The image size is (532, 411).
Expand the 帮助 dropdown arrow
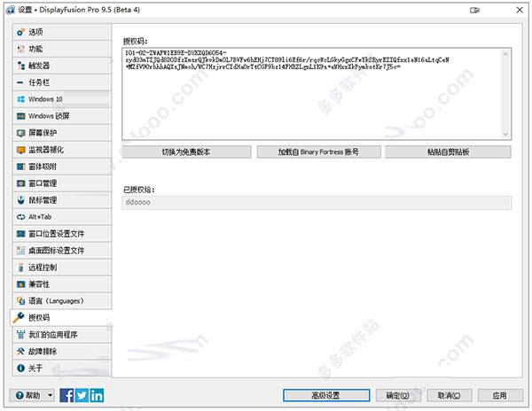[x=51, y=395]
